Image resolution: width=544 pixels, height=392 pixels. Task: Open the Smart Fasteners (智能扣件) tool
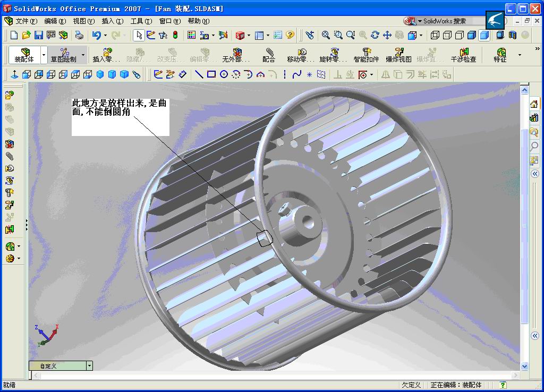pyautogui.click(x=367, y=54)
